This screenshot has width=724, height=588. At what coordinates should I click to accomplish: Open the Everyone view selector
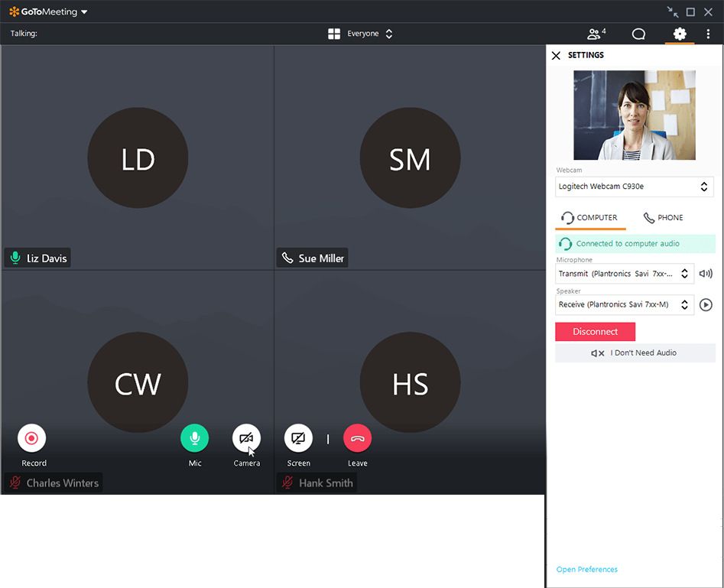tap(369, 34)
